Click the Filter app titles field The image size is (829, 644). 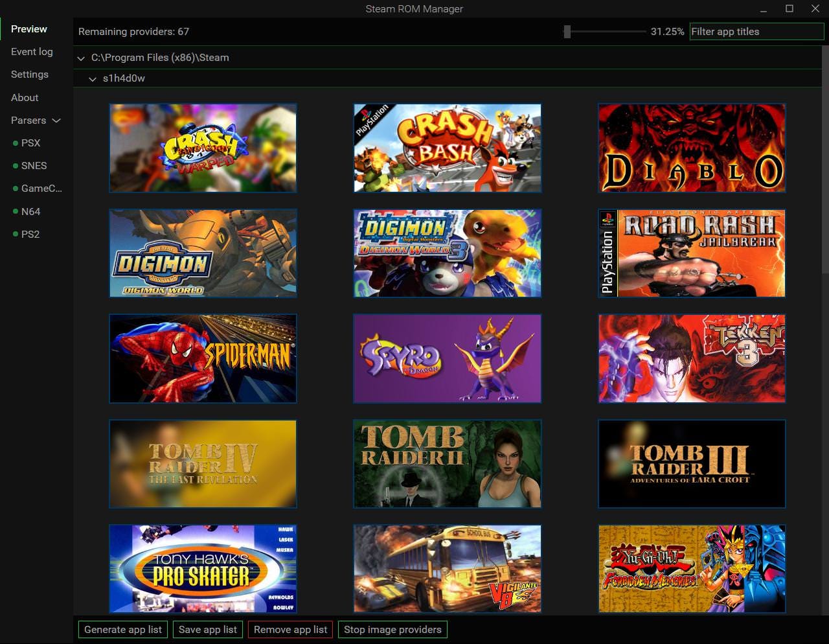756,31
